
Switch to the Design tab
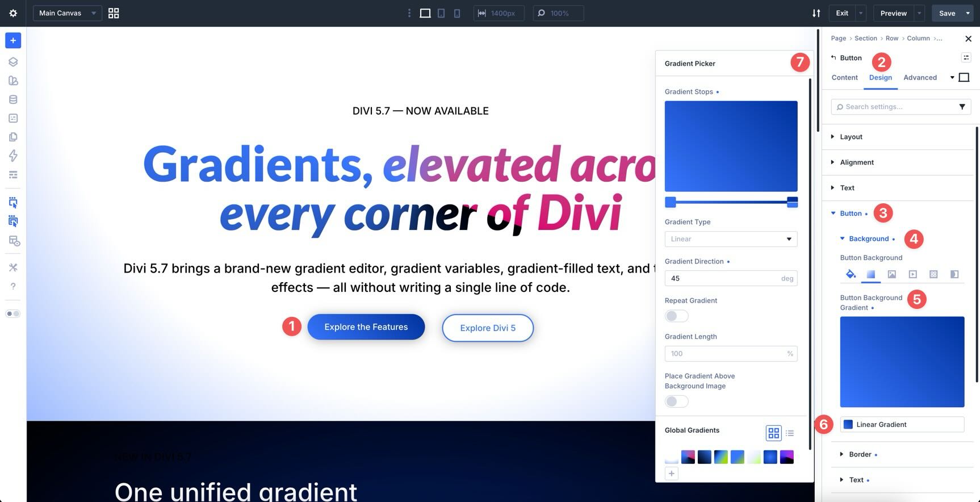pos(880,77)
